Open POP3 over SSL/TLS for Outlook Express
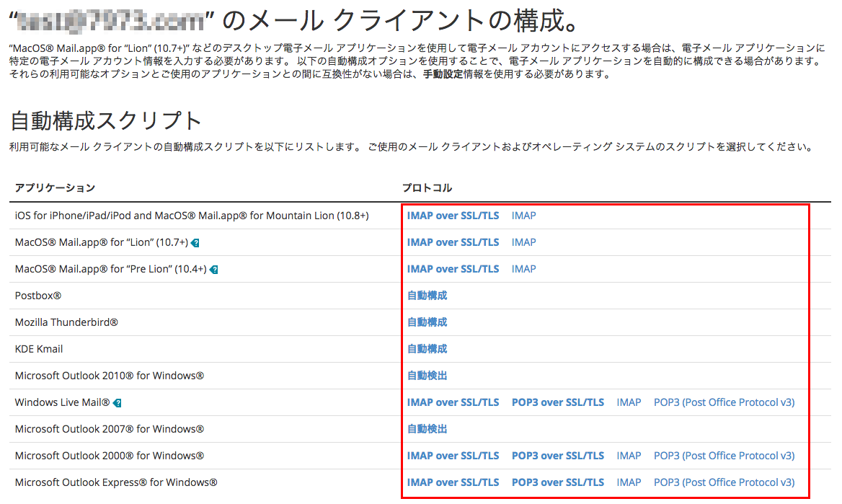This screenshot has width=842, height=504. coord(557,482)
